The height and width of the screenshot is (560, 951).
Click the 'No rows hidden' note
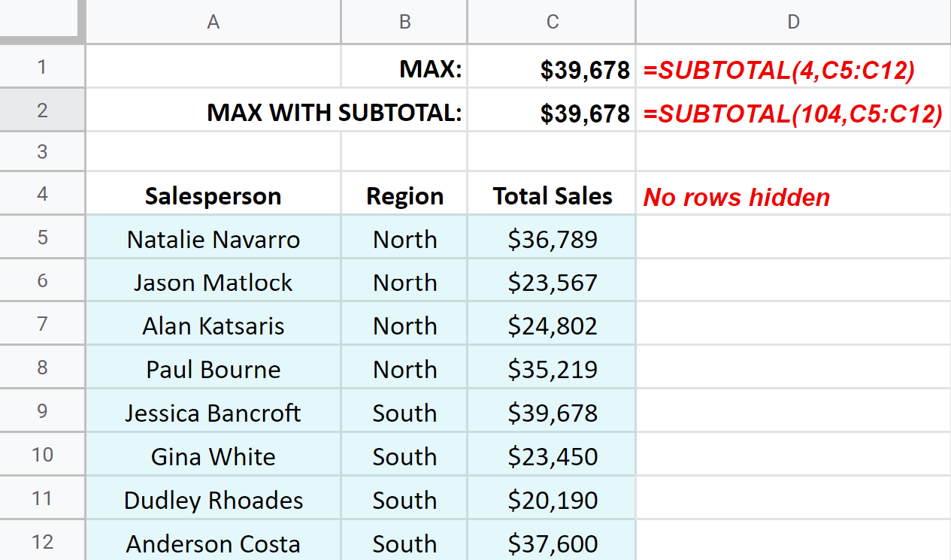[737, 197]
